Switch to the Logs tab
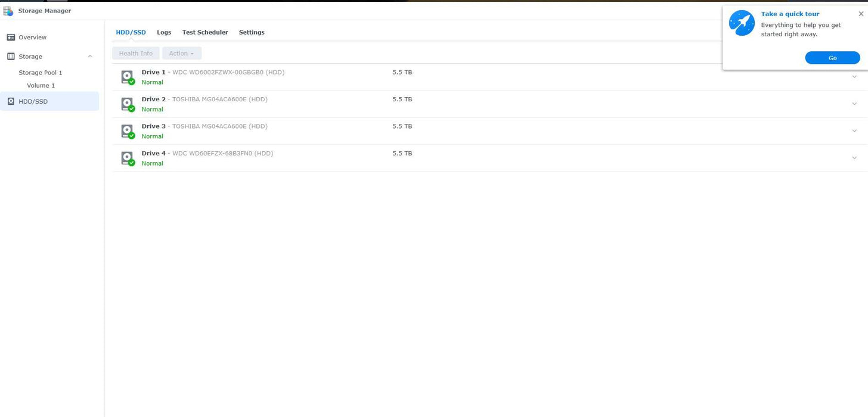 click(163, 32)
